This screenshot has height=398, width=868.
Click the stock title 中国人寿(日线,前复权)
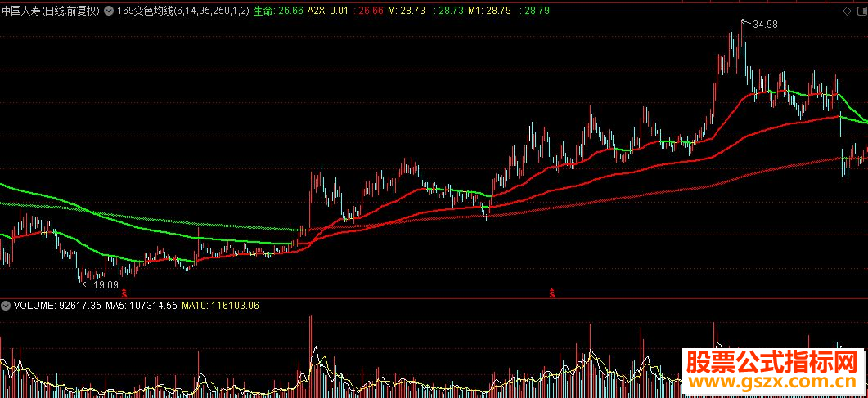[x=51, y=10]
